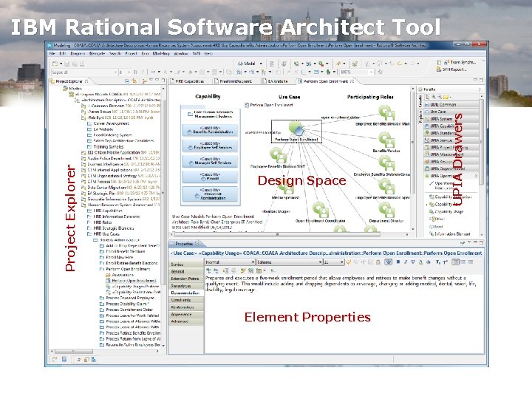Click into the documentation text area
The width and height of the screenshot is (532, 399).
point(344,314)
